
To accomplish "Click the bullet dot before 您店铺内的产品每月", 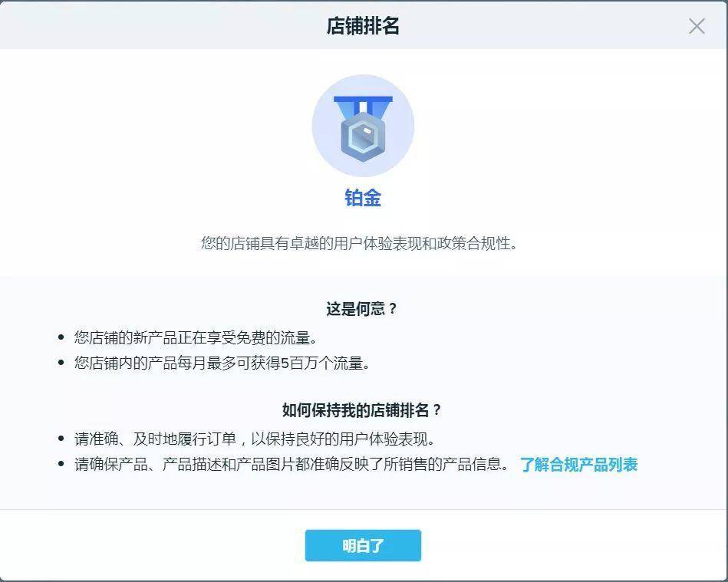I will (x=61, y=363).
